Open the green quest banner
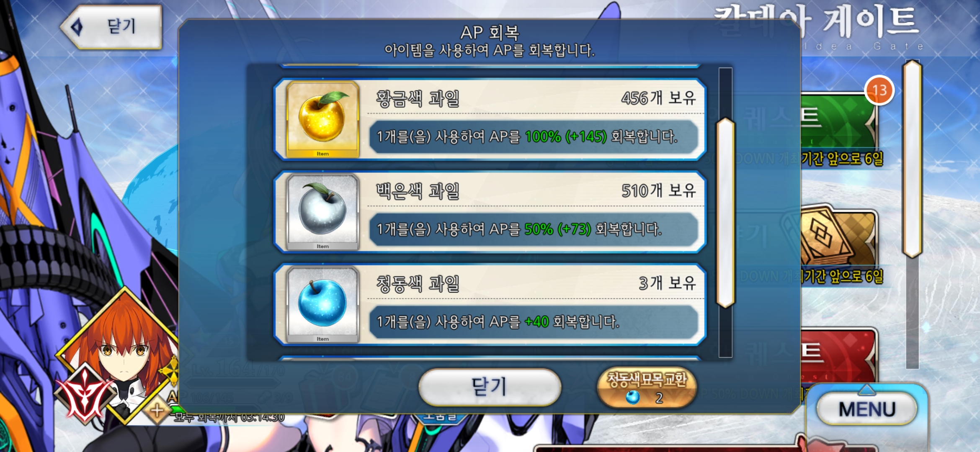 click(x=838, y=121)
